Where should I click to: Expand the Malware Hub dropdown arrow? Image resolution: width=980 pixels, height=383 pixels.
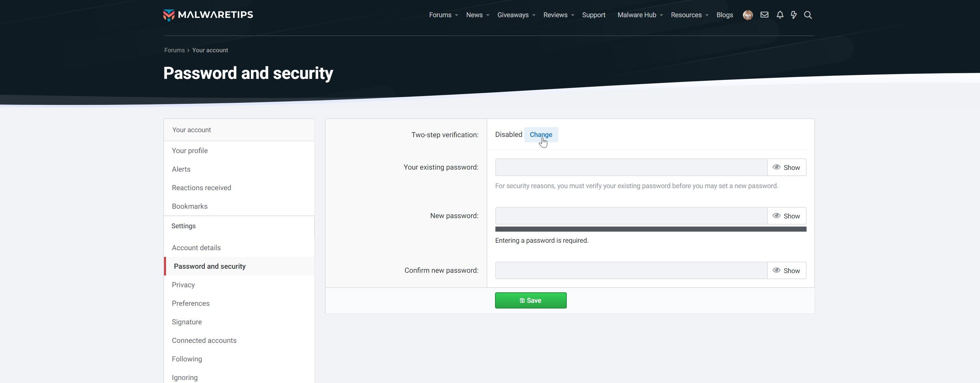coord(661,15)
